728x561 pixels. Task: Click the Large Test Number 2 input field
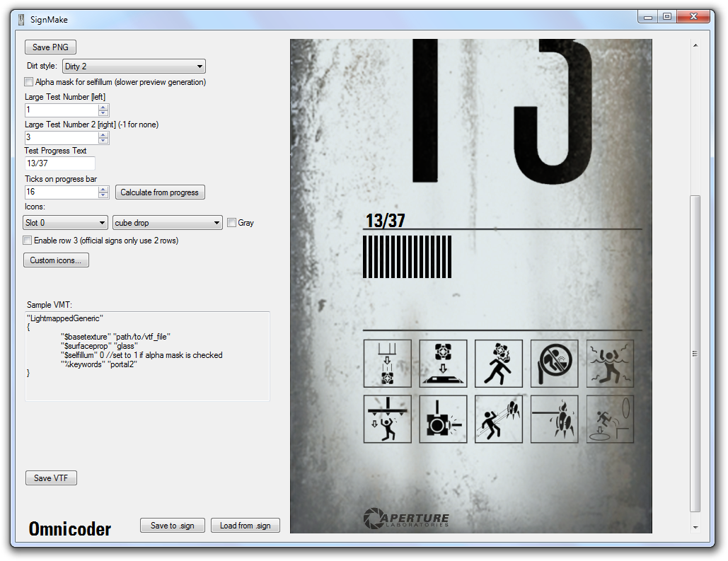[x=62, y=137]
